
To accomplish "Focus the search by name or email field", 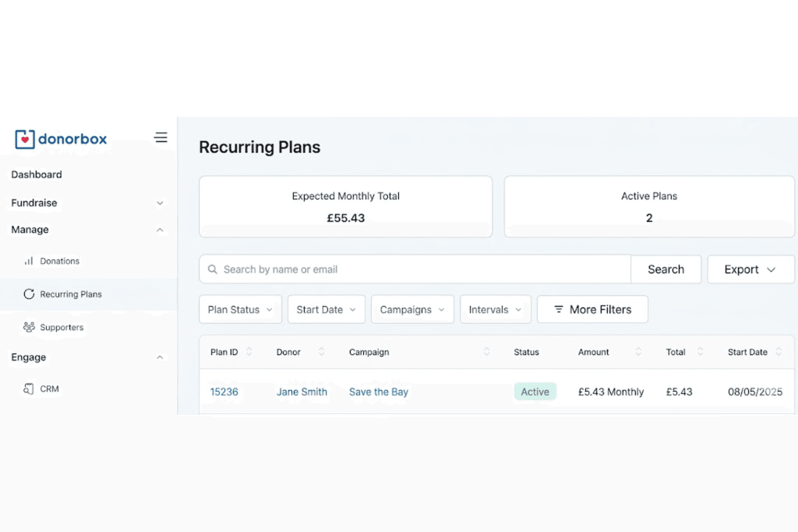I will click(415, 269).
